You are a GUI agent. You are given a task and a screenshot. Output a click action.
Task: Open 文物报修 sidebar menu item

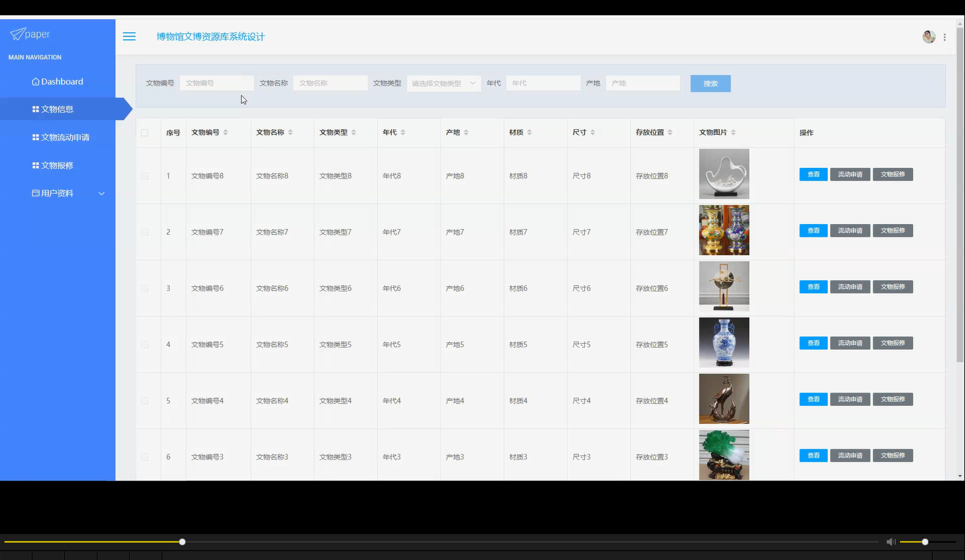pos(53,165)
